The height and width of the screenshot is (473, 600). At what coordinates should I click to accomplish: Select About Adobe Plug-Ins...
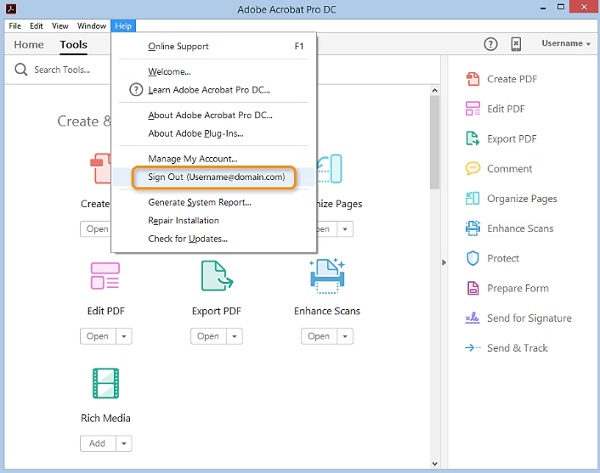click(214, 134)
